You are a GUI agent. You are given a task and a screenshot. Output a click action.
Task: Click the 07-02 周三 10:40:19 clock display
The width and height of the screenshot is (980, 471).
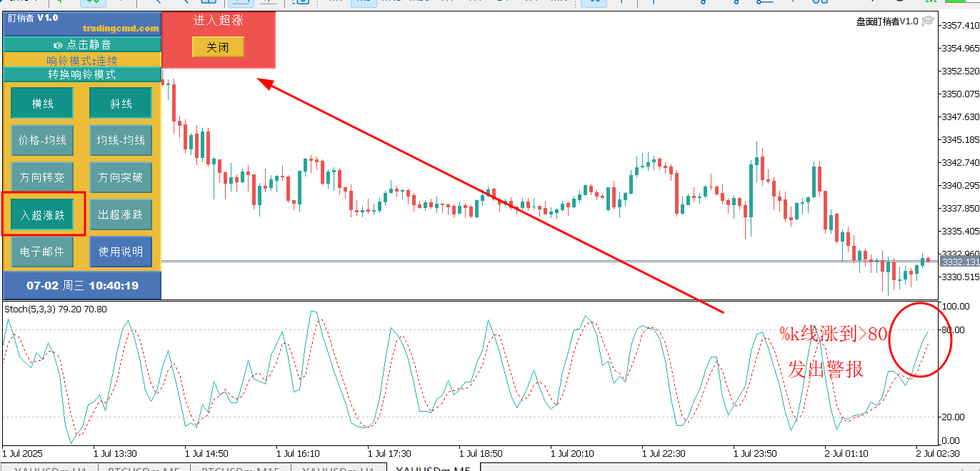coord(82,285)
